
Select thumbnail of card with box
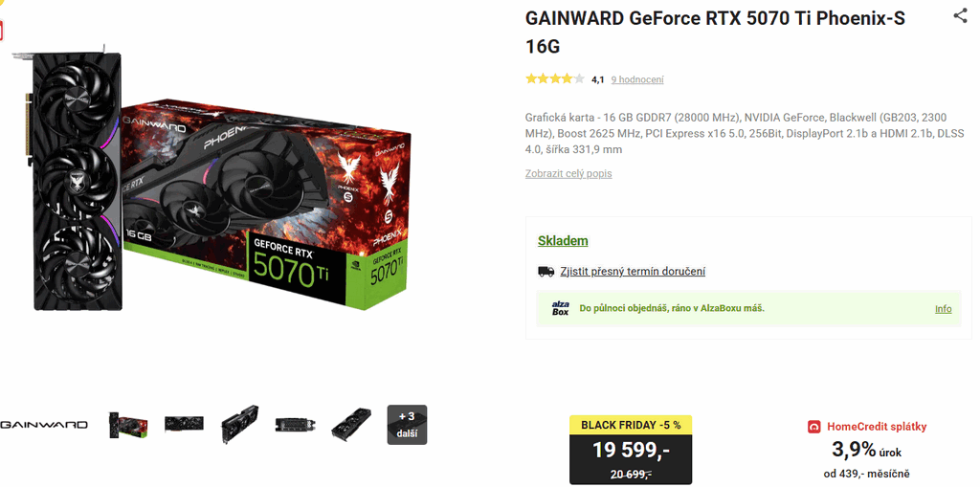128,425
